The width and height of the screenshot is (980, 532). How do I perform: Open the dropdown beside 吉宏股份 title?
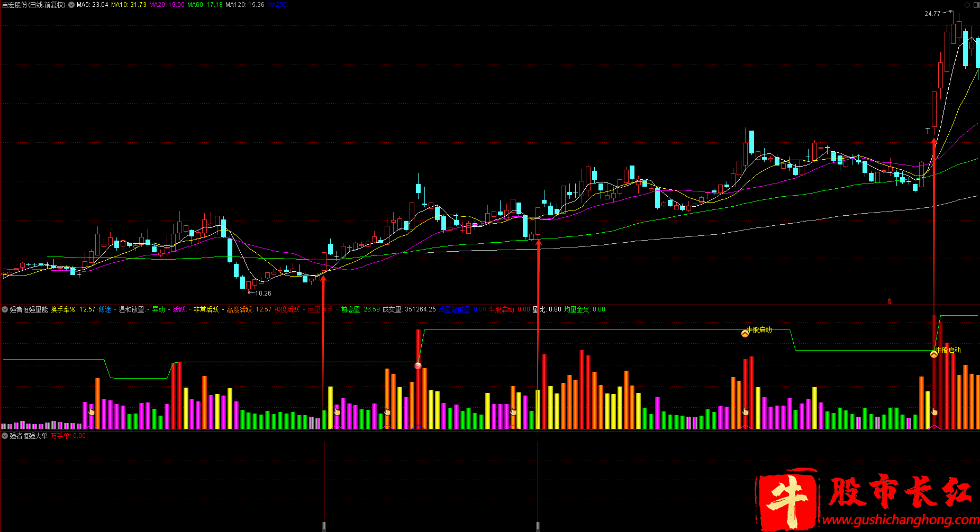point(71,5)
